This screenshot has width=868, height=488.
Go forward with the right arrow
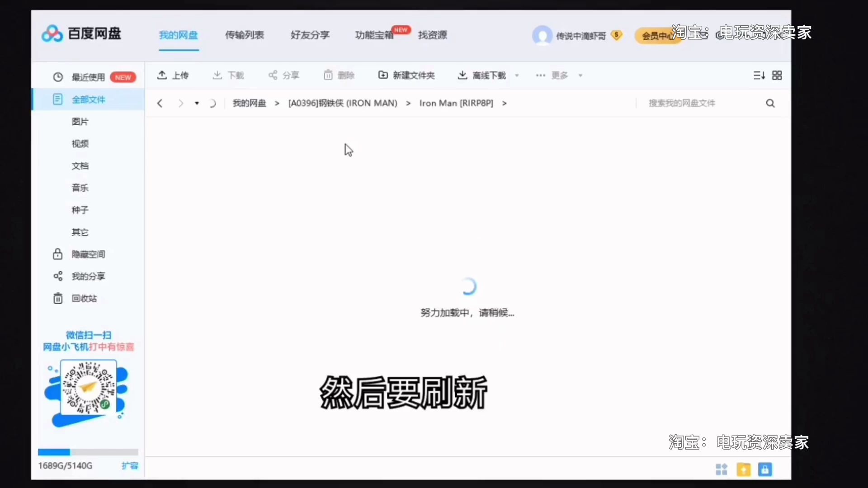tap(181, 103)
